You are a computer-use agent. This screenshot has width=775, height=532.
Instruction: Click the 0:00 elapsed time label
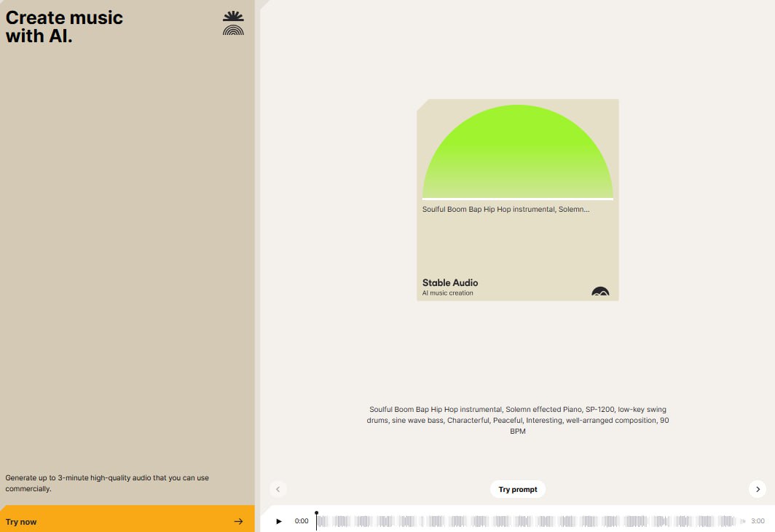[x=302, y=521]
